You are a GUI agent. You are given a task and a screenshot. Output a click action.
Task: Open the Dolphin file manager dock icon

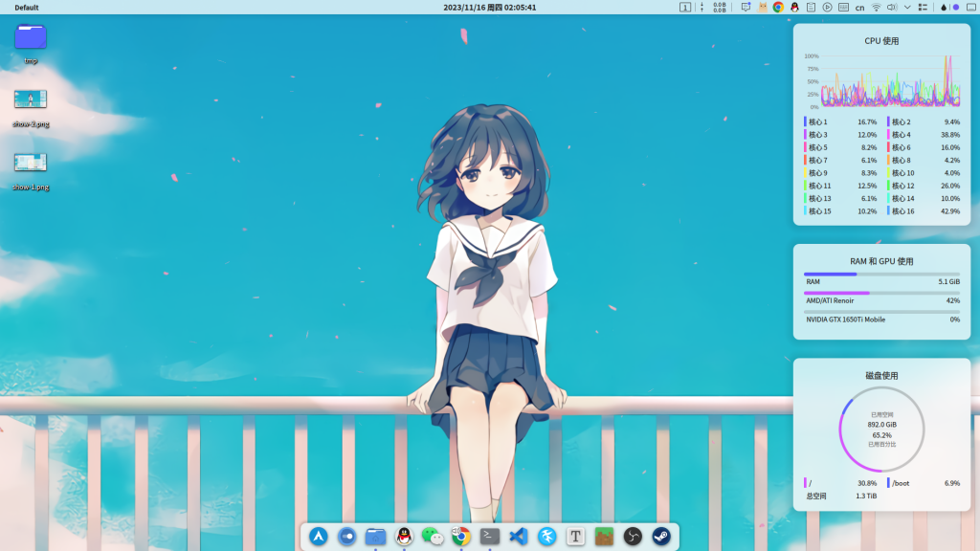pyautogui.click(x=375, y=536)
